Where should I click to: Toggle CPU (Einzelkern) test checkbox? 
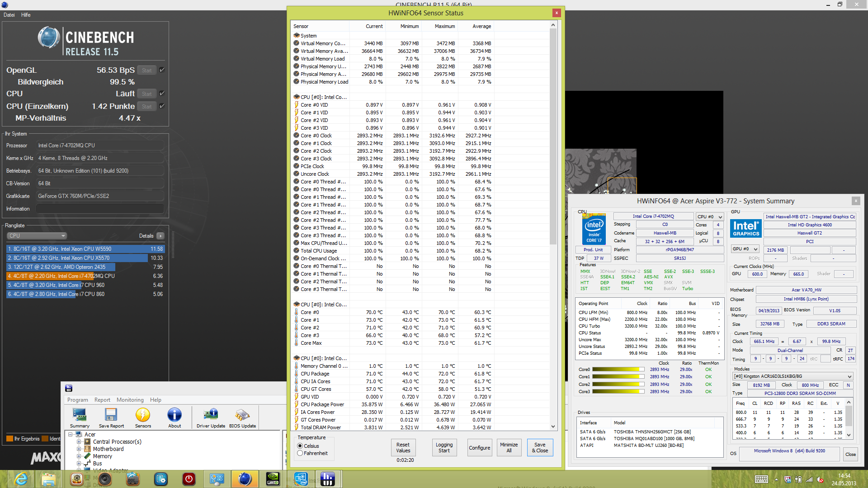click(162, 106)
